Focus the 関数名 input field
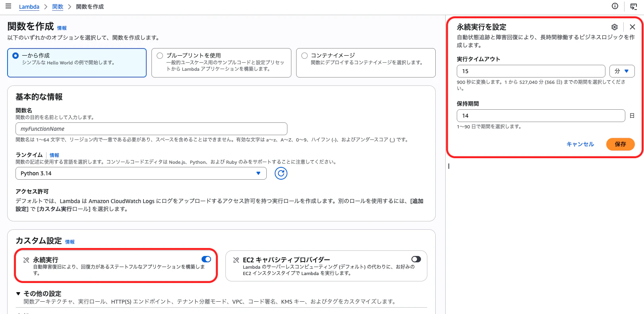Screen dimensions: 644x314 (x=151, y=129)
